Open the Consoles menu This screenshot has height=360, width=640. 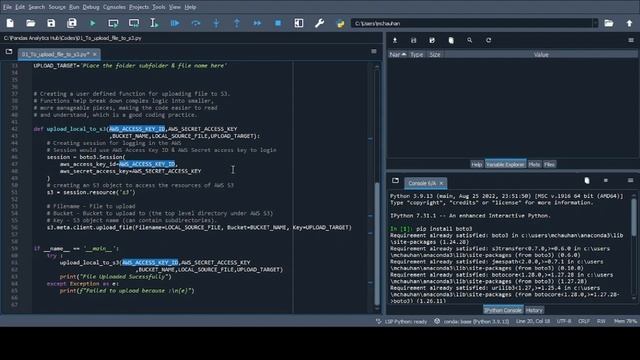[x=114, y=7]
